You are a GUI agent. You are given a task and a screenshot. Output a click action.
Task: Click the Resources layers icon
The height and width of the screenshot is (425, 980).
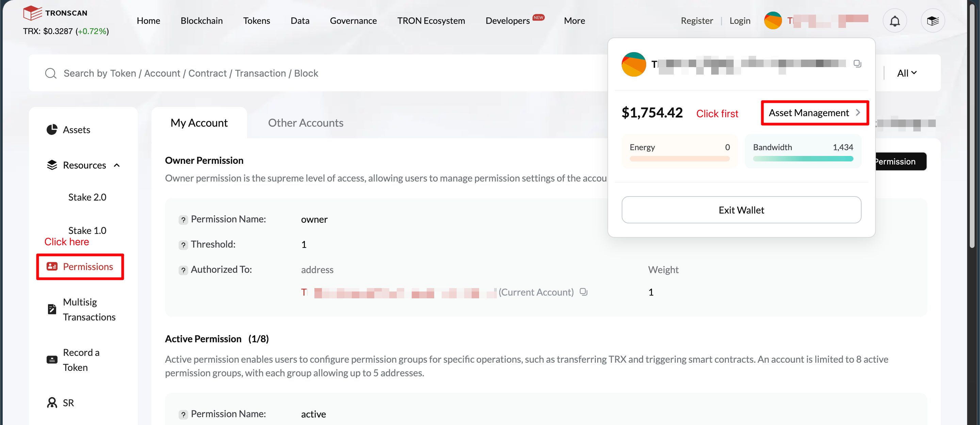[52, 165]
